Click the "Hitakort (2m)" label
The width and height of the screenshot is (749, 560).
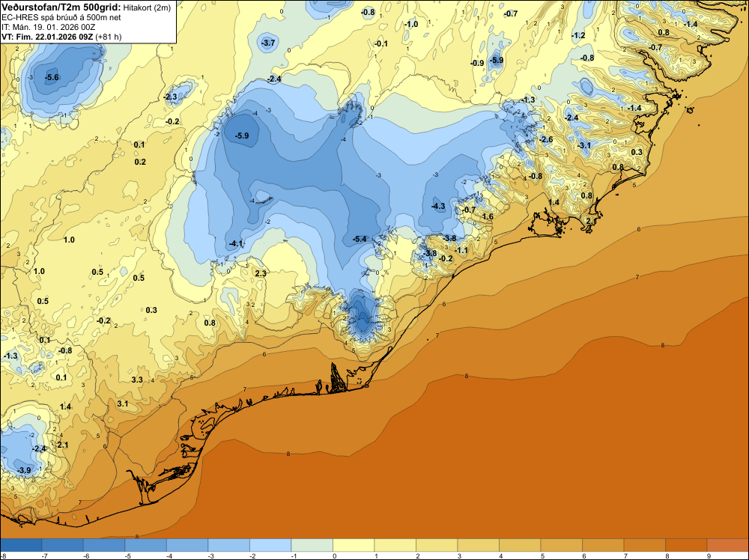tap(147, 7)
